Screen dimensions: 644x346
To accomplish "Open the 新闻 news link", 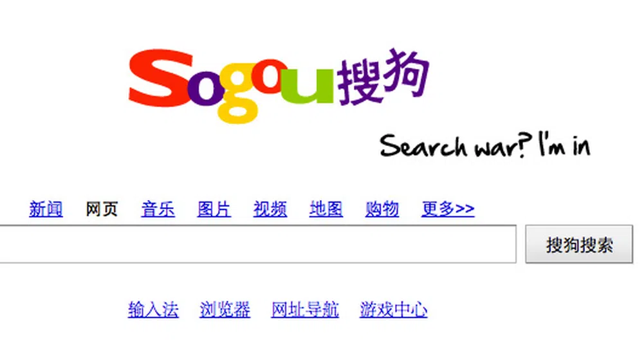I will 46,209.
